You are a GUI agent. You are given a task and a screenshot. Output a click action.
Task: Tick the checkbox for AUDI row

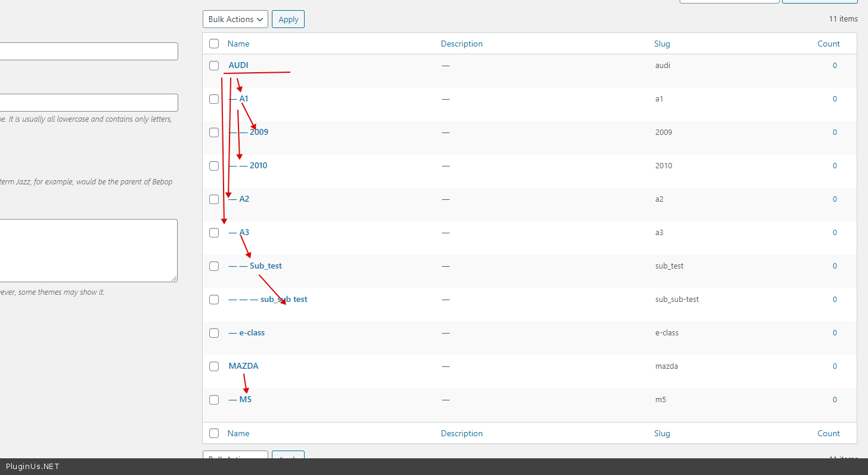tap(214, 66)
